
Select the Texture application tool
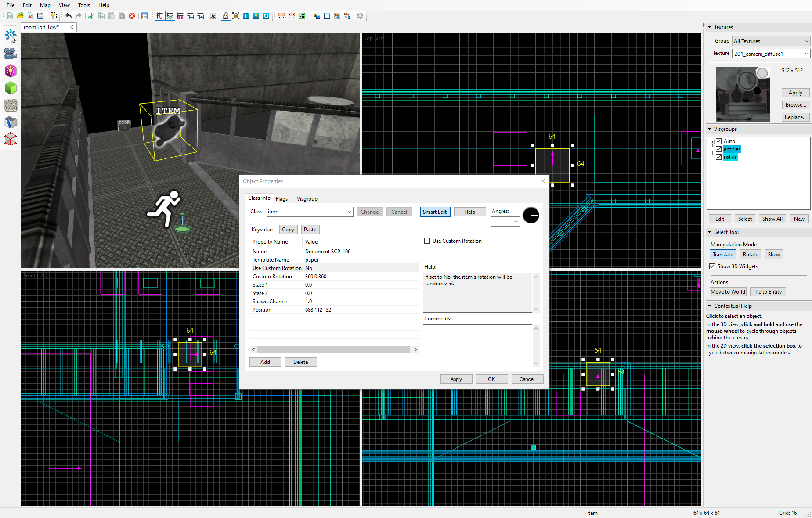pos(11,105)
